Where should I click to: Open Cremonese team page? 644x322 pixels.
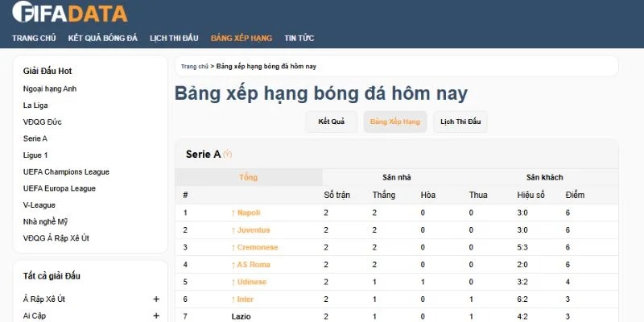(x=258, y=247)
